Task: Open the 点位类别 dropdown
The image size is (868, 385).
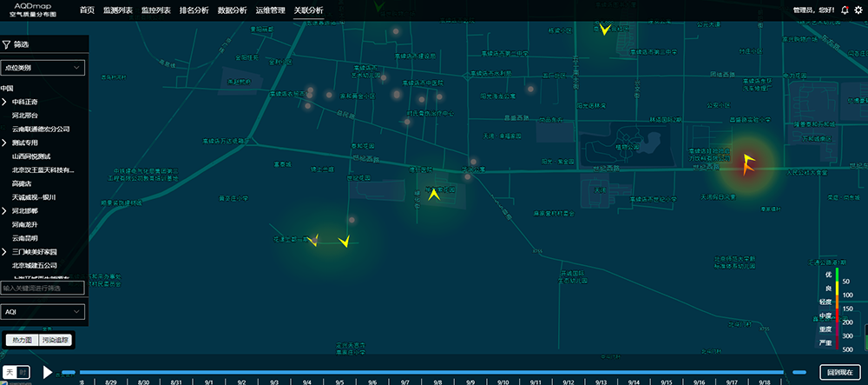Action: pyautogui.click(x=43, y=67)
